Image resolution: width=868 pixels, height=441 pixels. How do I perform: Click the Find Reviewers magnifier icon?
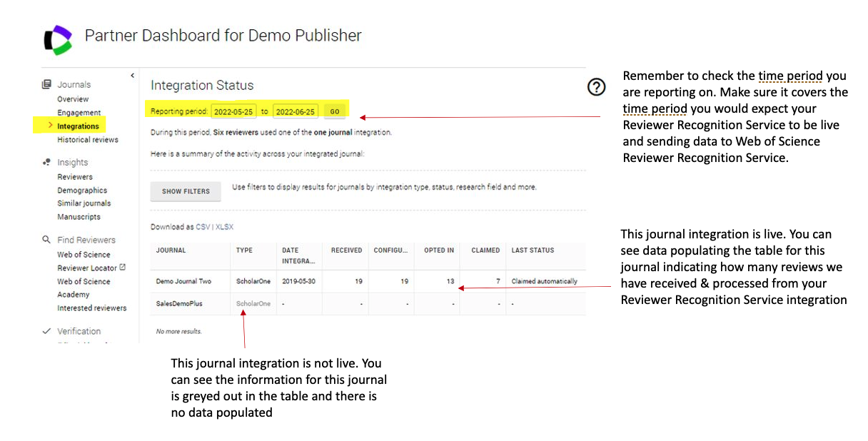(46, 240)
